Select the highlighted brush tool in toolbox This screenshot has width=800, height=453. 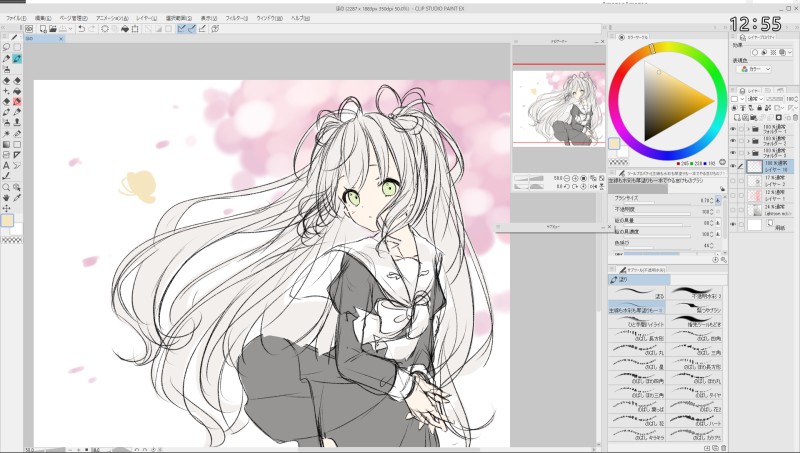tap(17, 59)
